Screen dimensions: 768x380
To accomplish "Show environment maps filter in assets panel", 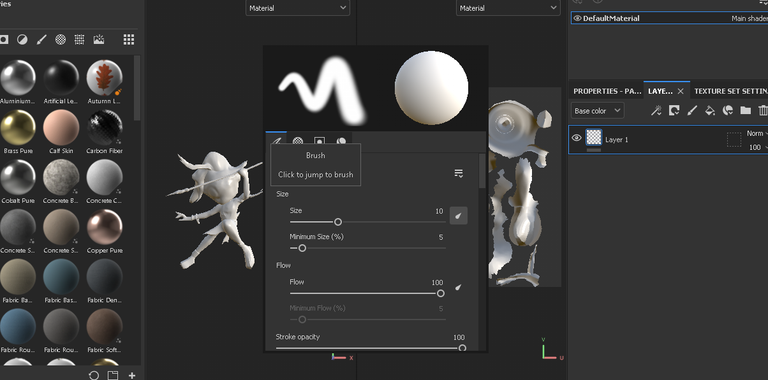I will coord(98,40).
